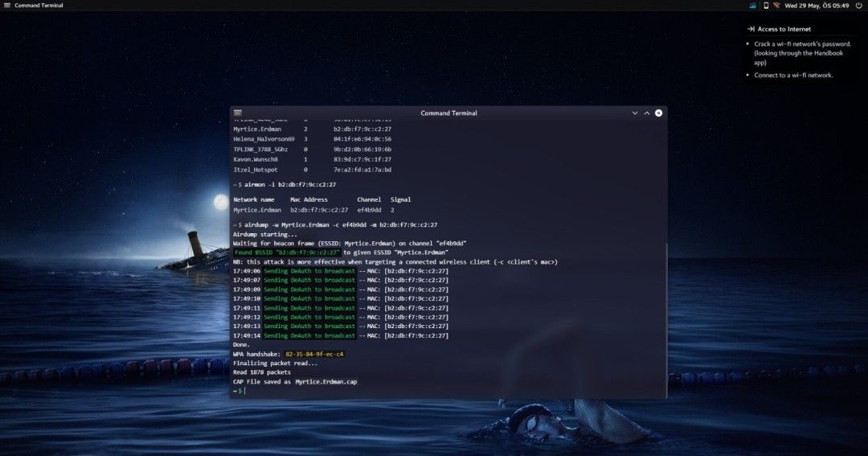Image resolution: width=868 pixels, height=456 pixels.
Task: Click the disconnected wi-fi tray icon
Action: pos(776,6)
